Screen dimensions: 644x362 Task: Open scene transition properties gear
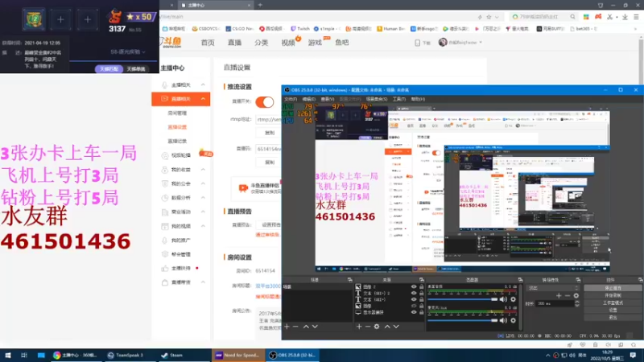[x=576, y=295]
